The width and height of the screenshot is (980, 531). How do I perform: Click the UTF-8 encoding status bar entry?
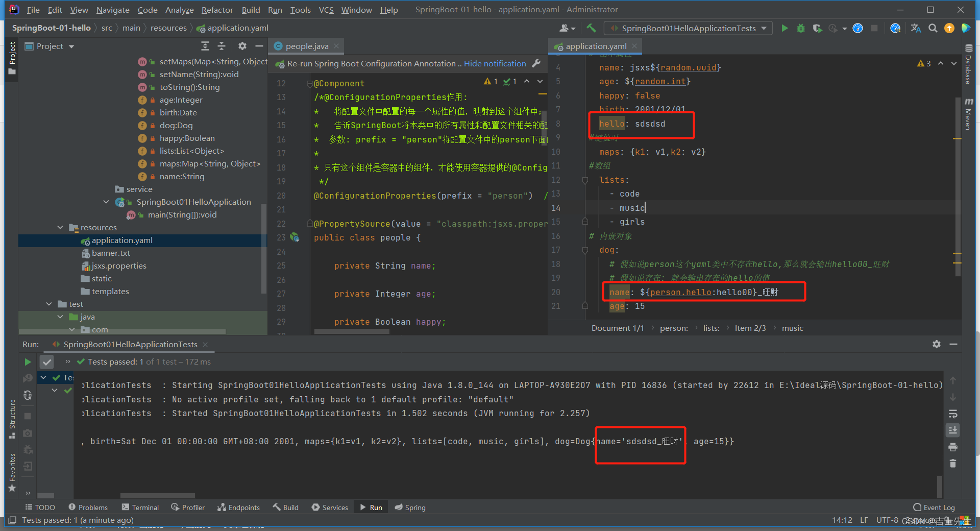(887, 520)
